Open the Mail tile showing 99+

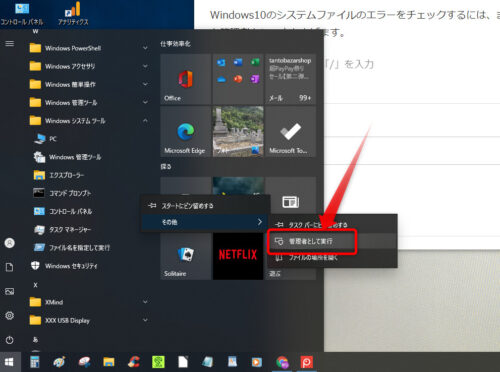pos(291,79)
